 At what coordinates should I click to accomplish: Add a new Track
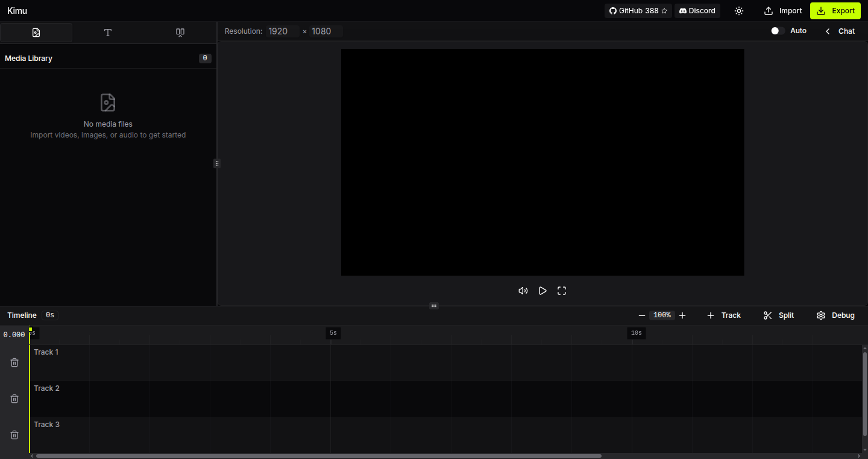pyautogui.click(x=724, y=315)
